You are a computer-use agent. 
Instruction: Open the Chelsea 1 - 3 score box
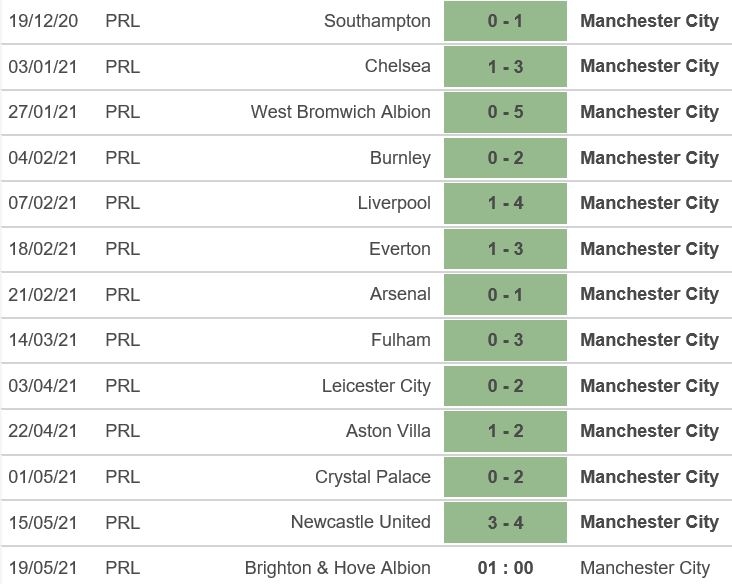[505, 66]
